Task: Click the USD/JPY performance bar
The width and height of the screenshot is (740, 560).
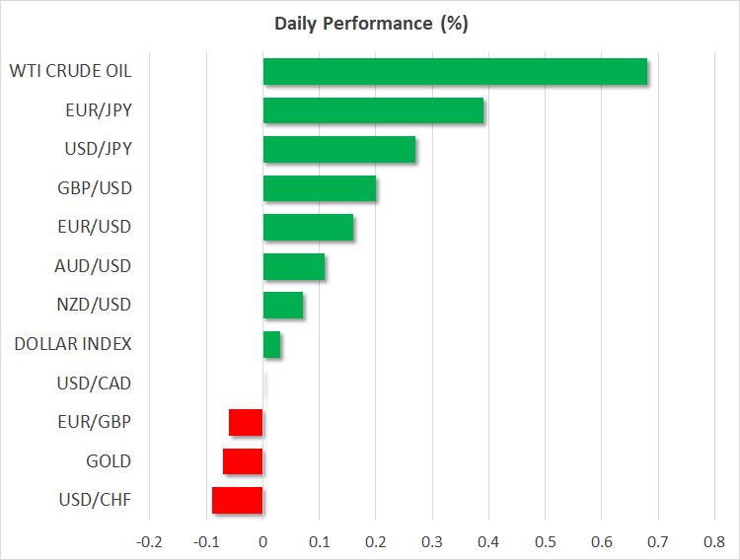Action: point(339,150)
